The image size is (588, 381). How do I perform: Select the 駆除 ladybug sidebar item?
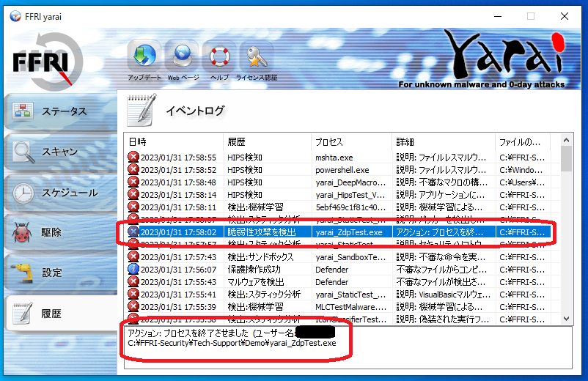coord(61,232)
